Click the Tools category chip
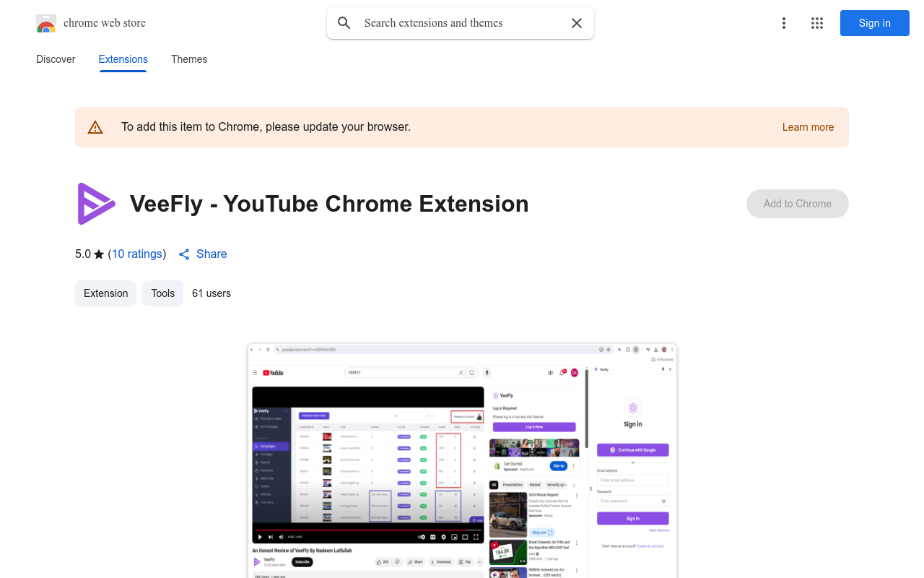924x578 pixels. click(163, 293)
